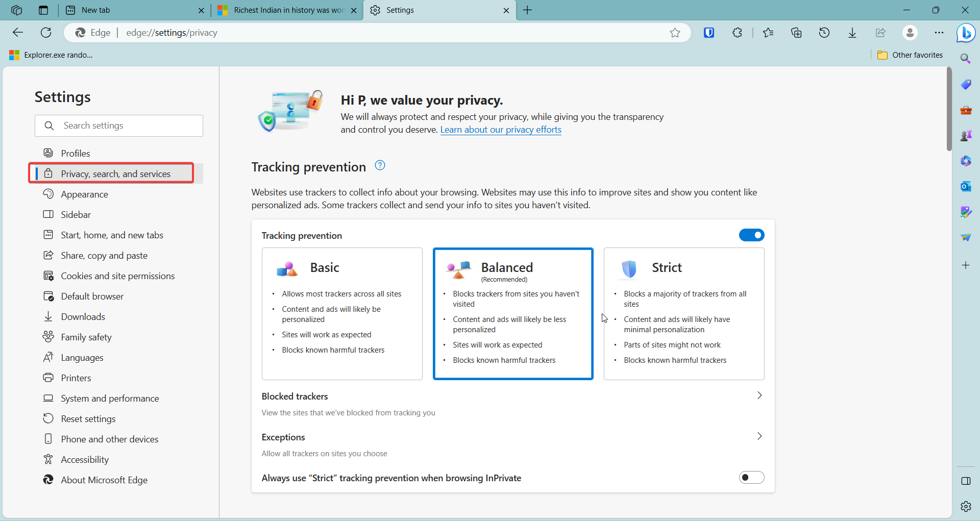
Task: Select the Basic tracking prevention card
Action: click(342, 314)
